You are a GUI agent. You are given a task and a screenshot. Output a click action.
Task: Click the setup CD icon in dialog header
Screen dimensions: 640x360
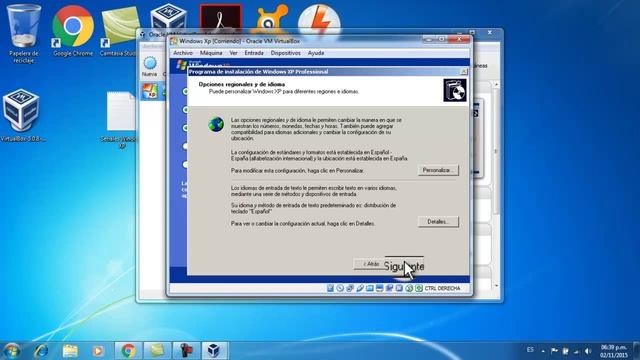pyautogui.click(x=455, y=90)
